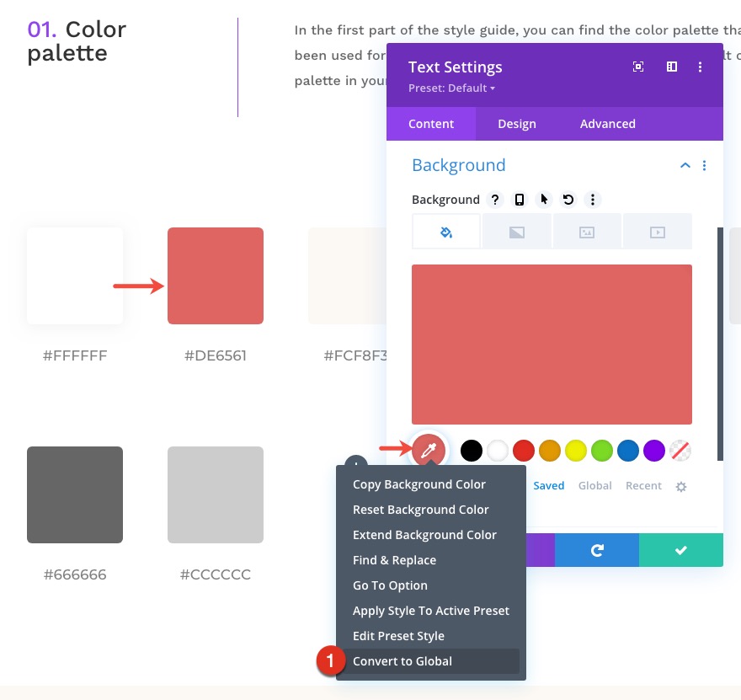Select the background image tab

pos(587,232)
